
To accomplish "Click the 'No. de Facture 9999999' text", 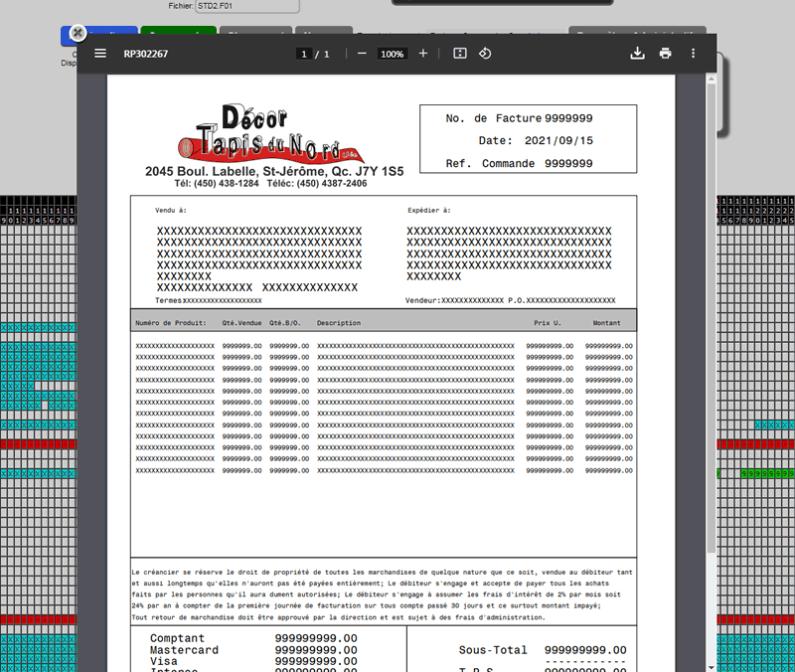I will pyautogui.click(x=519, y=118).
